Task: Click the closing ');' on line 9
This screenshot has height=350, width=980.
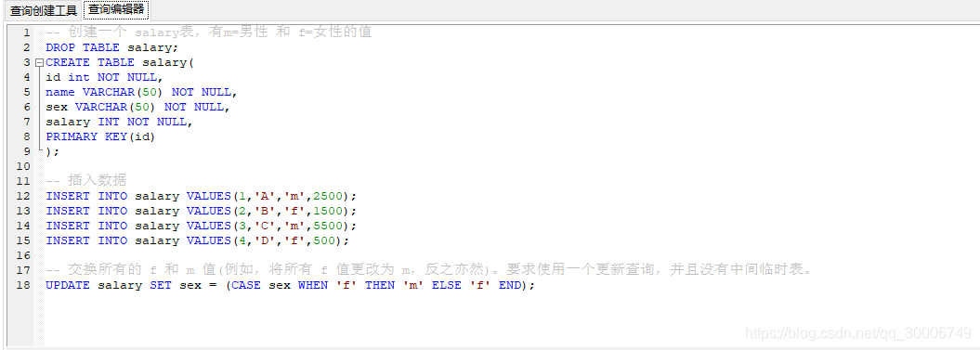Action: (53, 152)
